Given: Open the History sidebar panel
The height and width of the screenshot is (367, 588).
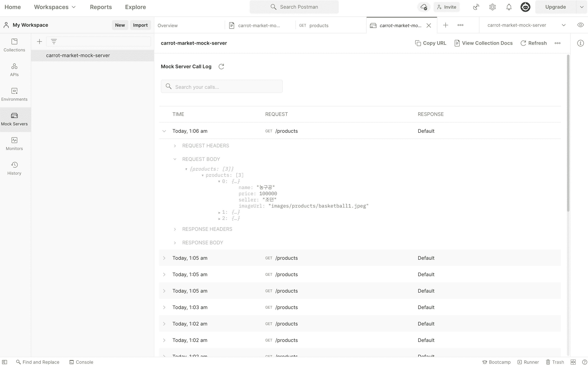Looking at the screenshot, I should click(x=14, y=169).
